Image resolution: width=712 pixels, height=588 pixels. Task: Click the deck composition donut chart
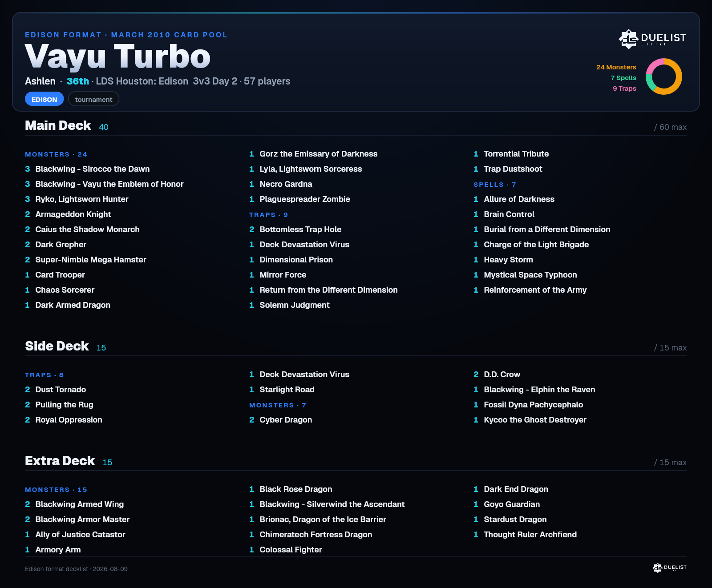pos(663,77)
